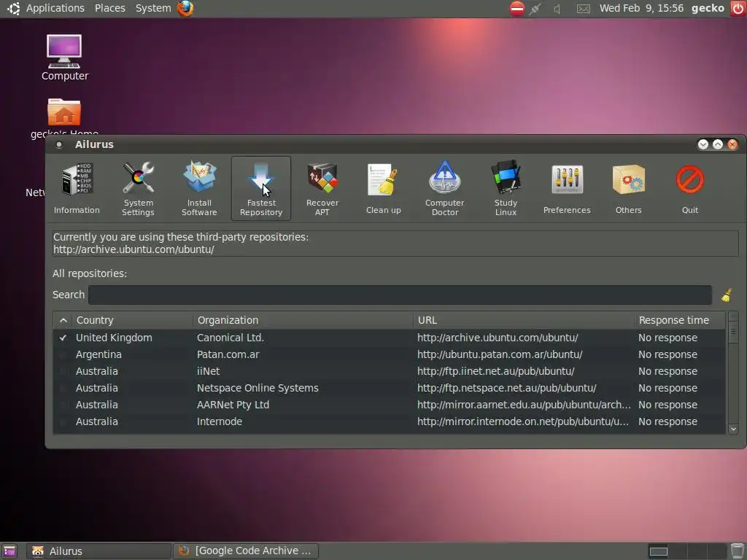This screenshot has height=560, width=747.
Task: Open the Information section
Action: [x=77, y=189]
